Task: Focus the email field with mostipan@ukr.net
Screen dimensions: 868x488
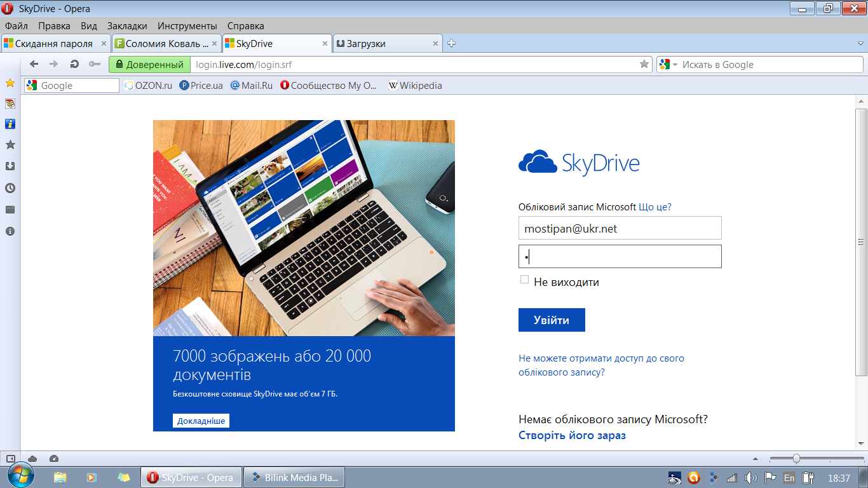Action: coord(620,228)
